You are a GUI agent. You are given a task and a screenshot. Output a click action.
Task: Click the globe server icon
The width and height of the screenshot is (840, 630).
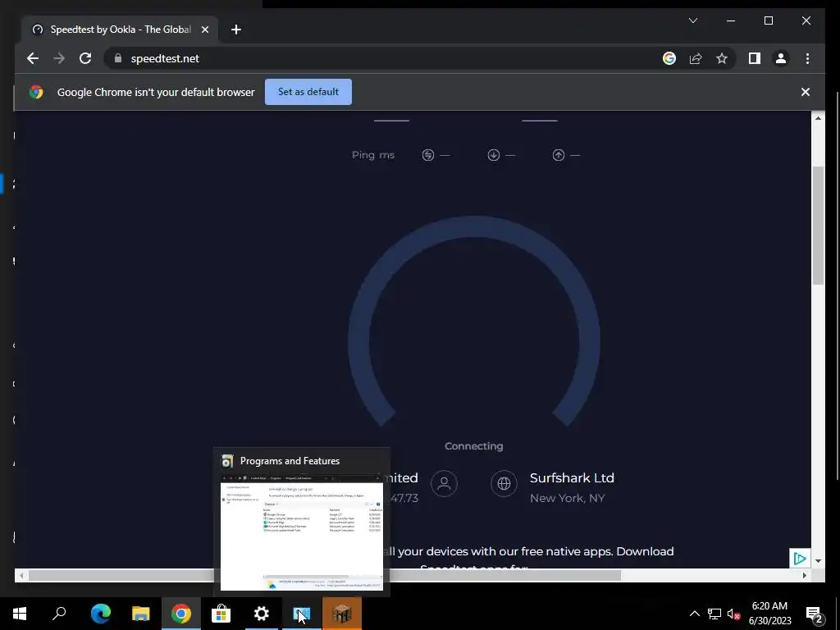click(504, 483)
